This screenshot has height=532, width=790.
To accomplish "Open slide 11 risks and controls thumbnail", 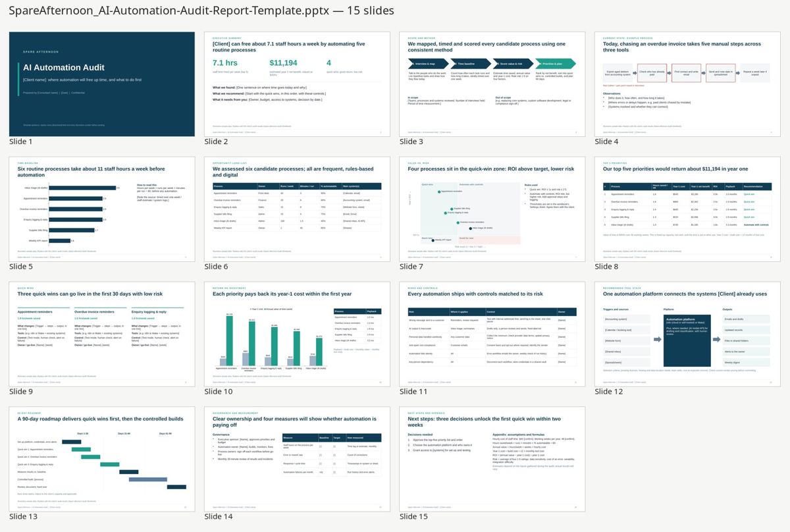I will point(492,334).
